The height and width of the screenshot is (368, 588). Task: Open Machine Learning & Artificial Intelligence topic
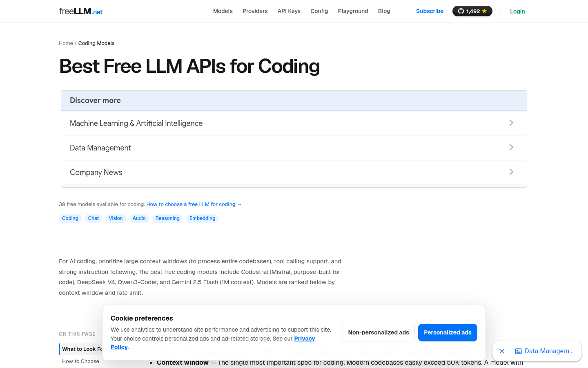(136, 123)
